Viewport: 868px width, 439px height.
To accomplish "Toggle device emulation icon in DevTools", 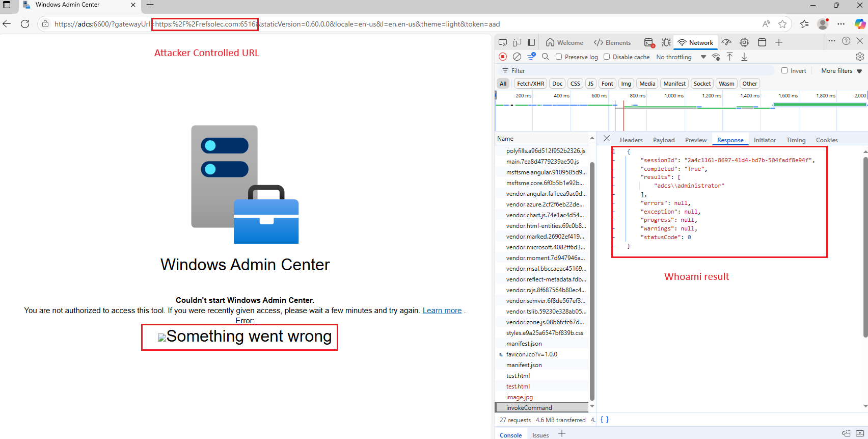I will 517,42.
